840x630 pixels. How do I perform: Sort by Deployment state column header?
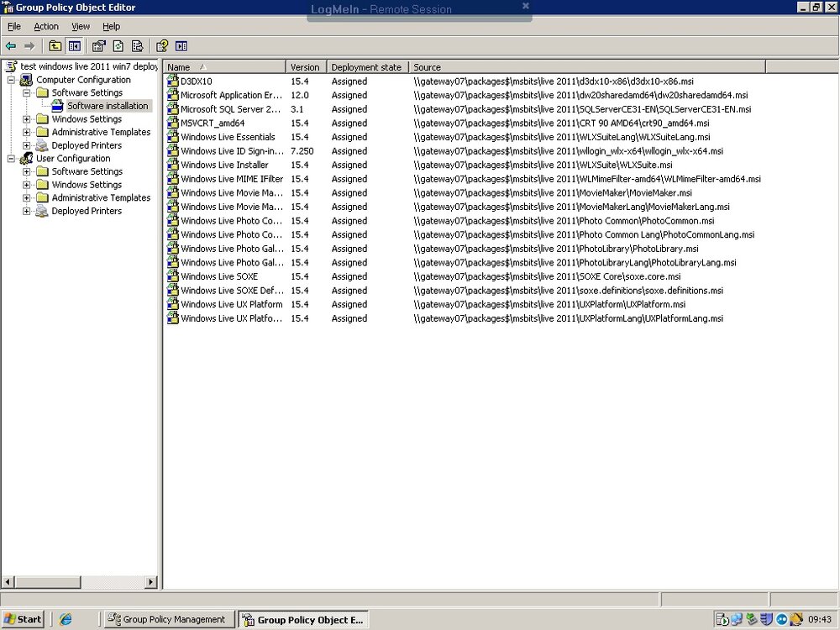pyautogui.click(x=368, y=67)
